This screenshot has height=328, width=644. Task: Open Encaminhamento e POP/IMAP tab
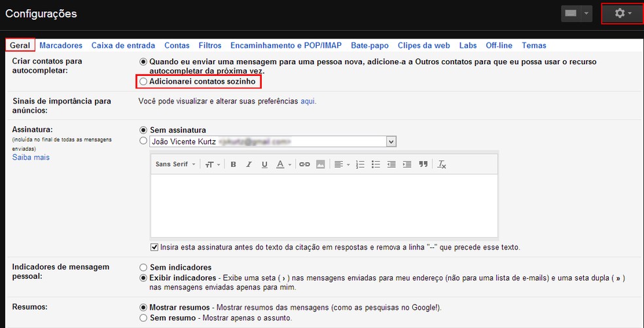pos(286,46)
